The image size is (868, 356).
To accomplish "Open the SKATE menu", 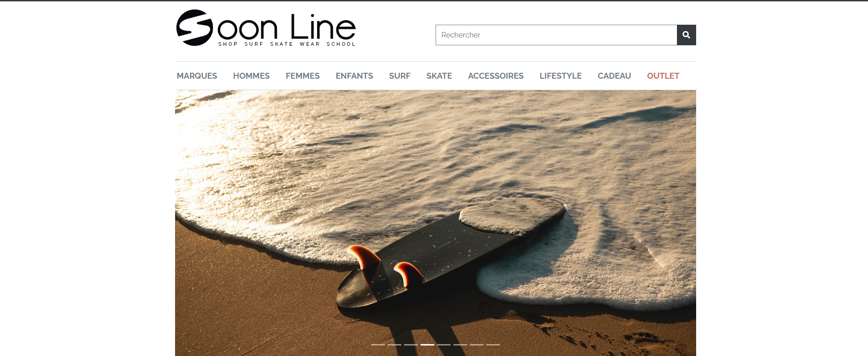I will tap(439, 76).
